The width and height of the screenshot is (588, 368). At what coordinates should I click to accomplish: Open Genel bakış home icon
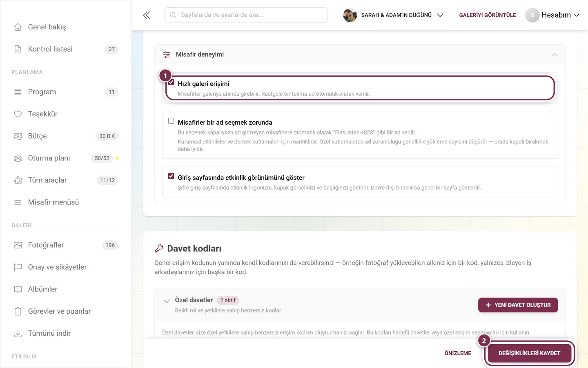(18, 27)
